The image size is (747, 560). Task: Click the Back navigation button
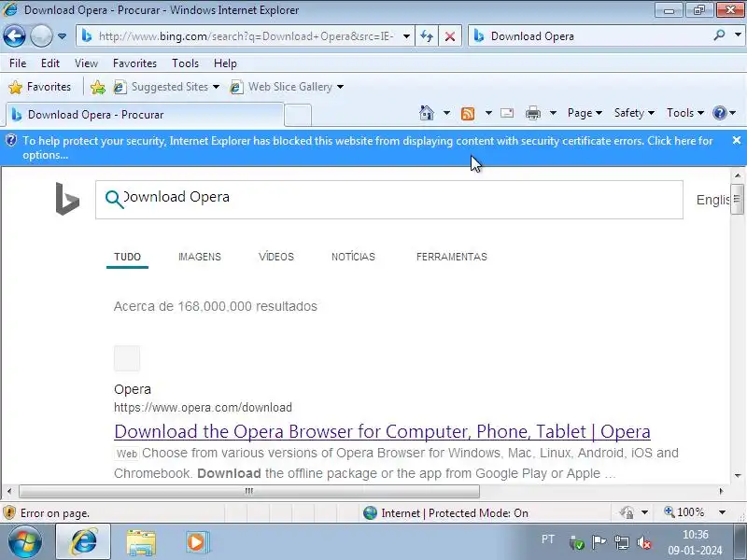point(14,36)
